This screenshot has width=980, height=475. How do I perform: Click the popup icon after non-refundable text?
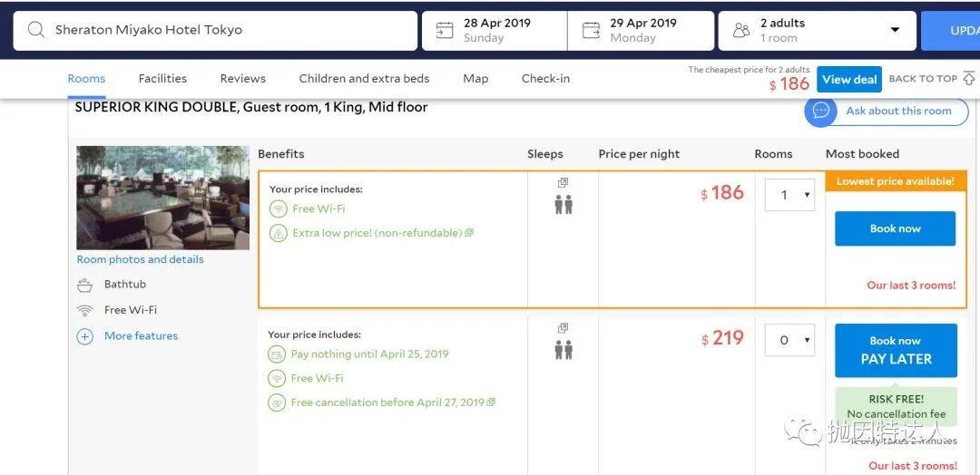click(469, 233)
